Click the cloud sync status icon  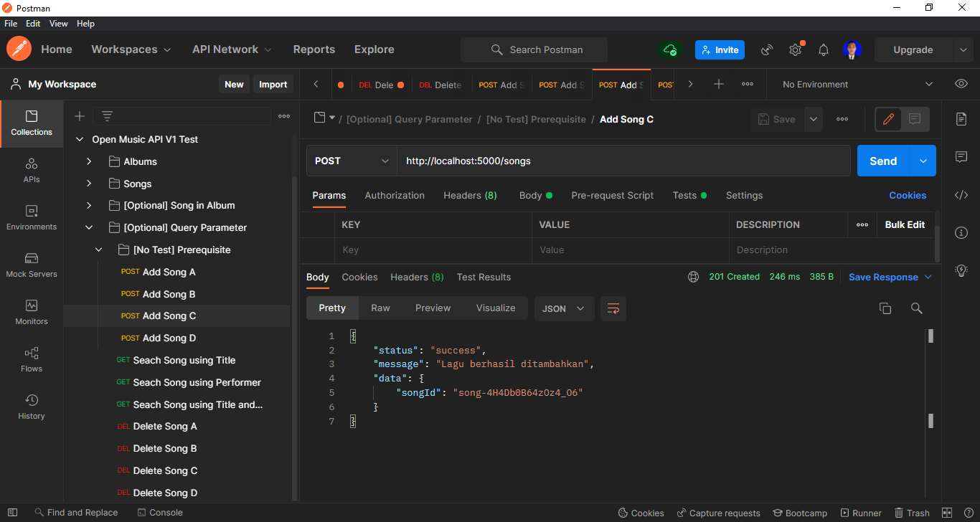pos(670,49)
